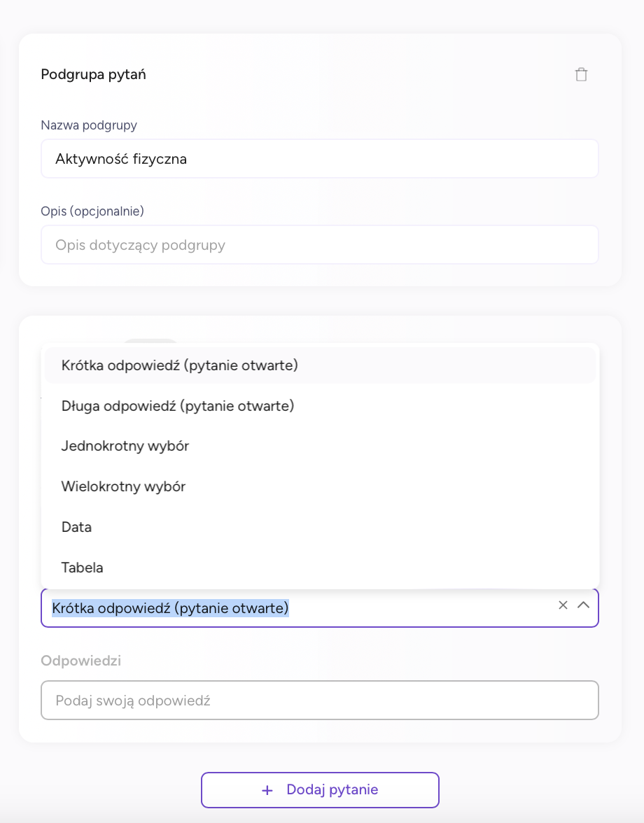Pick the 'Jednokrotny wybór' question type

[320, 446]
